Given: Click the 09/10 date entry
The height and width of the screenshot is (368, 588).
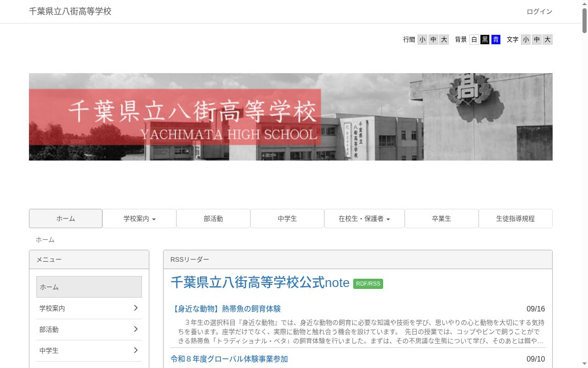Looking at the screenshot, I should point(536,359).
